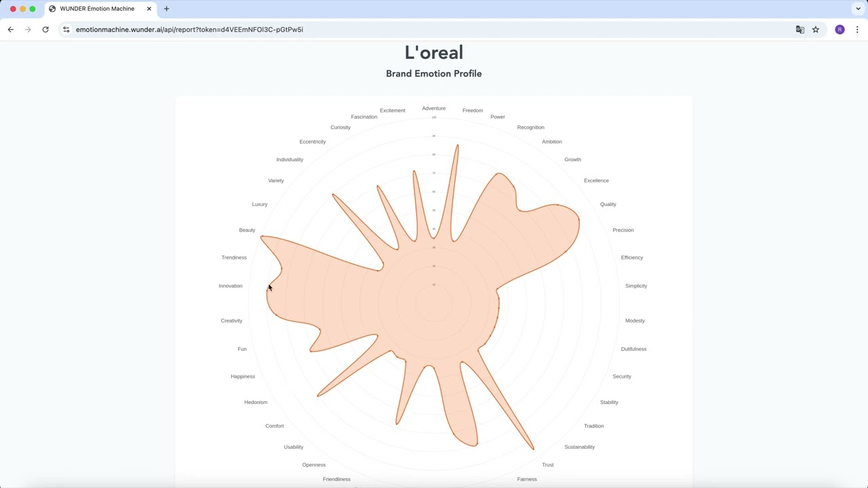
Task: Click the Friendliness axis label
Action: pyautogui.click(x=337, y=479)
